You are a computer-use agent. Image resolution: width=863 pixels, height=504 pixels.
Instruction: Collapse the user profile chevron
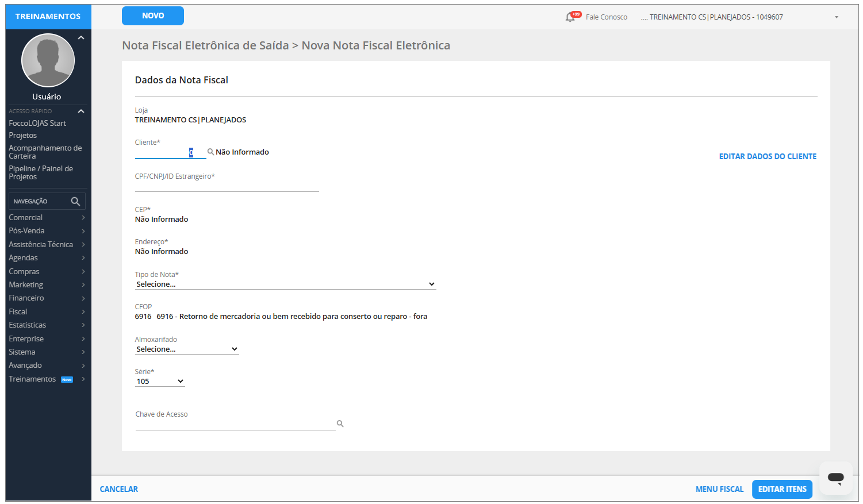pos(81,38)
